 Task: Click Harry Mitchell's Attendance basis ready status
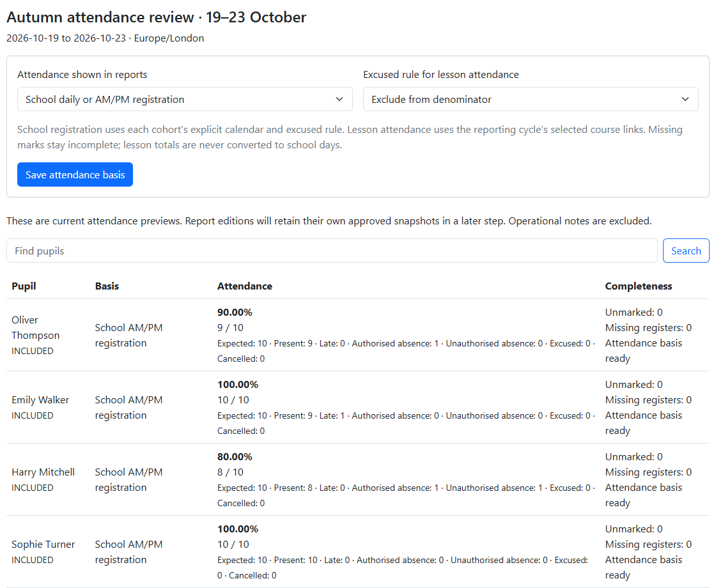[x=643, y=495]
